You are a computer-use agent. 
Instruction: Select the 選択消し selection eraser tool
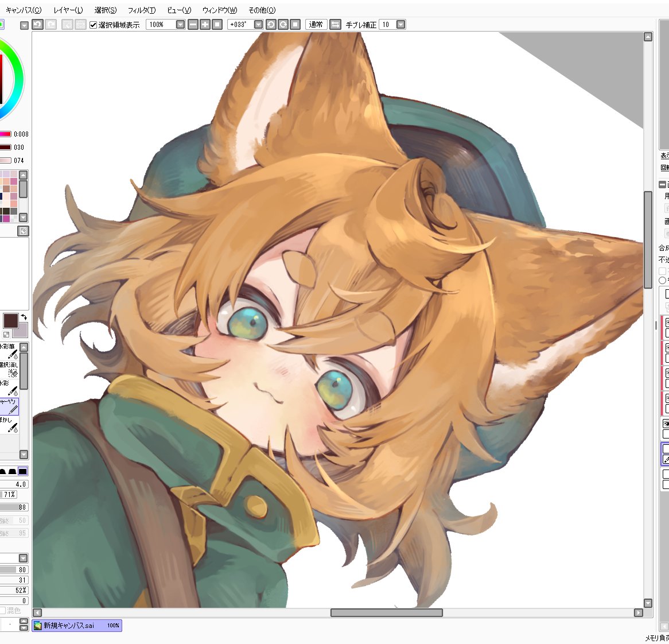pos(9,369)
